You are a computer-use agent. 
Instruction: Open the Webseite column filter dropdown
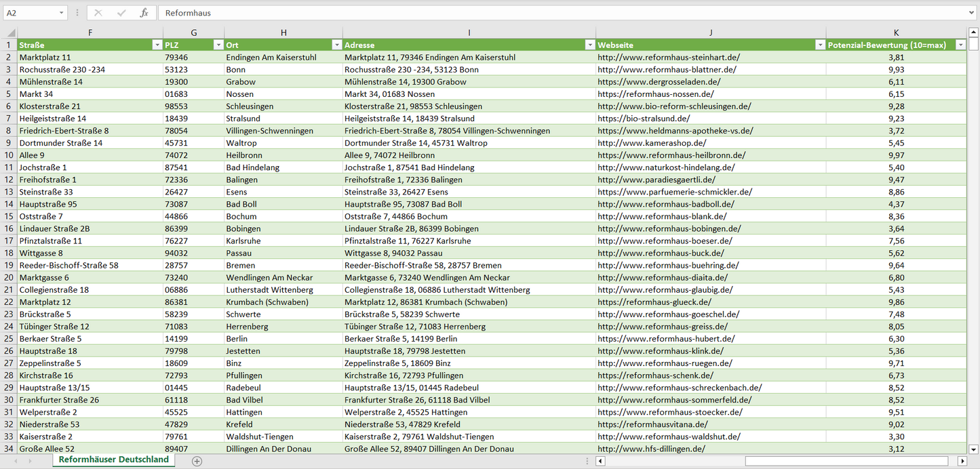(x=819, y=45)
